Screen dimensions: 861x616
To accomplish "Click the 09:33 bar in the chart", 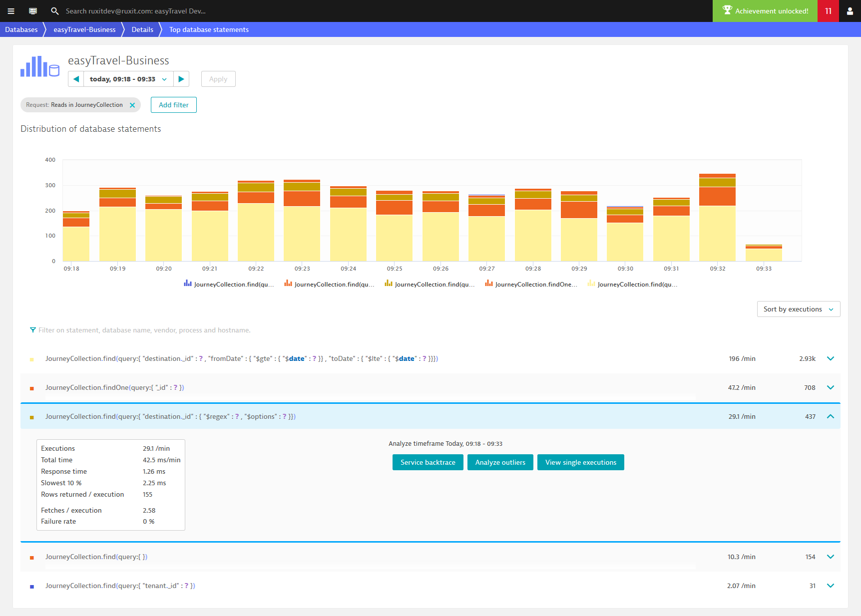I will point(764,253).
